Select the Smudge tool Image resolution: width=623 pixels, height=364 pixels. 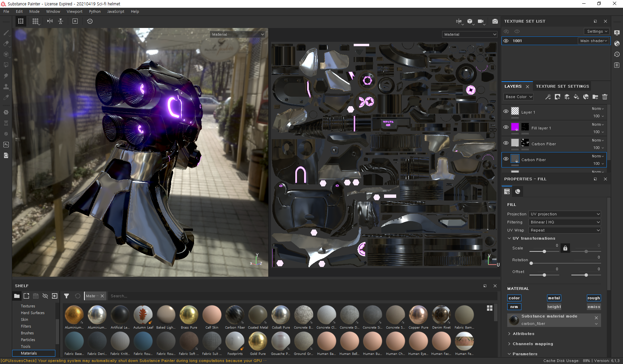pos(6,76)
